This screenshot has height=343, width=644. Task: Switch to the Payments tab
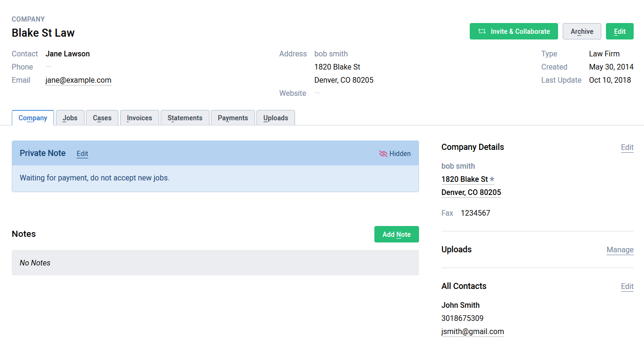coord(233,117)
